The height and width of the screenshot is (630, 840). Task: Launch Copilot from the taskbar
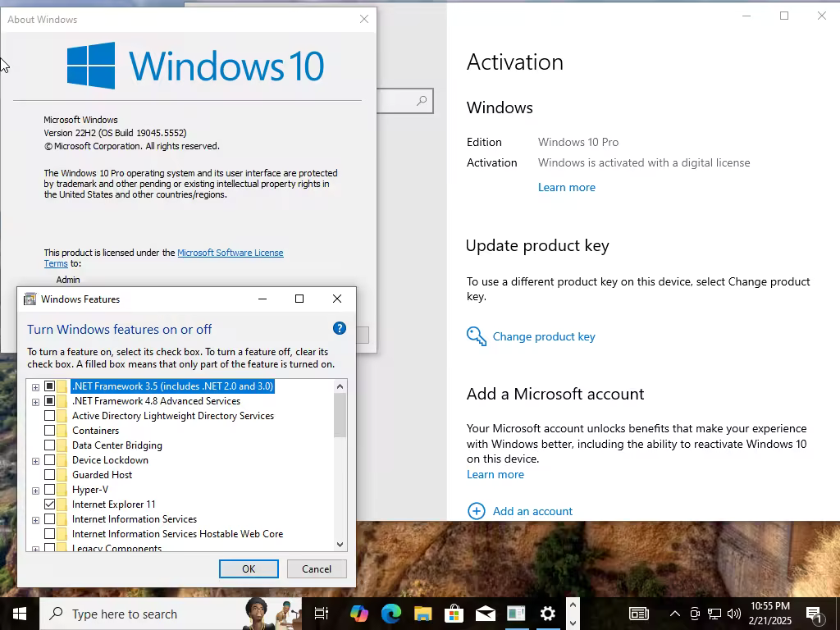359,614
